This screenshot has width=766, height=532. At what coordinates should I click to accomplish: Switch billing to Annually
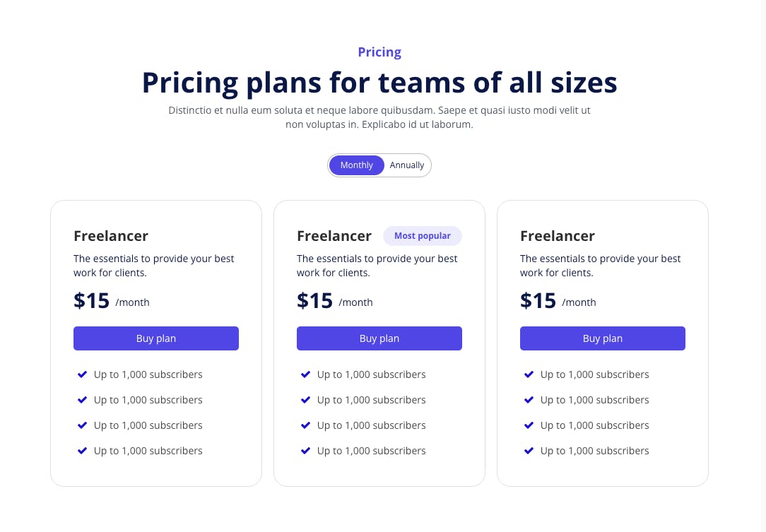click(x=407, y=165)
